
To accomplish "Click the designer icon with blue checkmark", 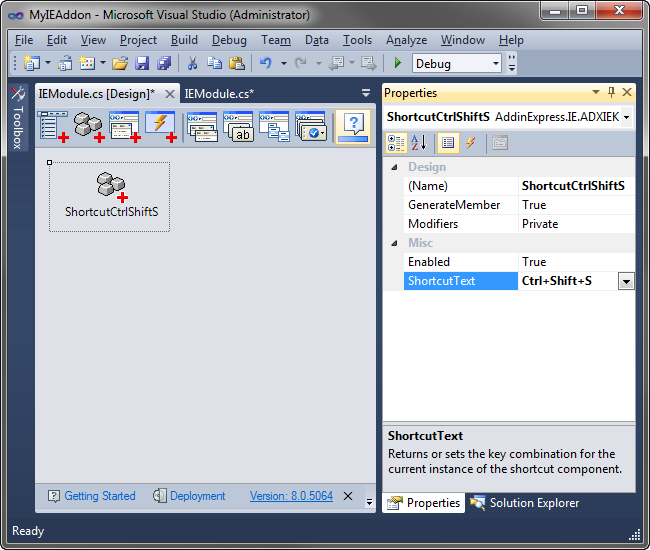I will (310, 127).
